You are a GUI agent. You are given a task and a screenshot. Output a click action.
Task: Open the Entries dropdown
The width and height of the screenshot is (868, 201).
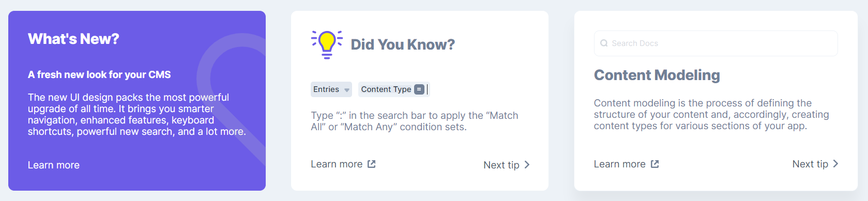coord(331,89)
